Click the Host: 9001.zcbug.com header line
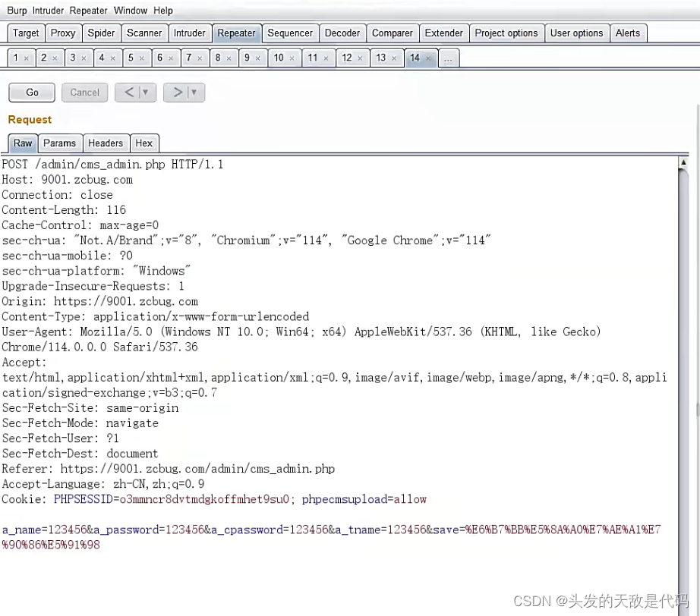 (x=68, y=180)
